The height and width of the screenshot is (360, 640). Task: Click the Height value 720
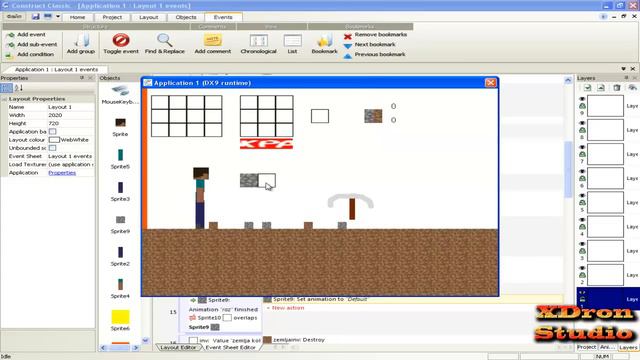[70, 123]
